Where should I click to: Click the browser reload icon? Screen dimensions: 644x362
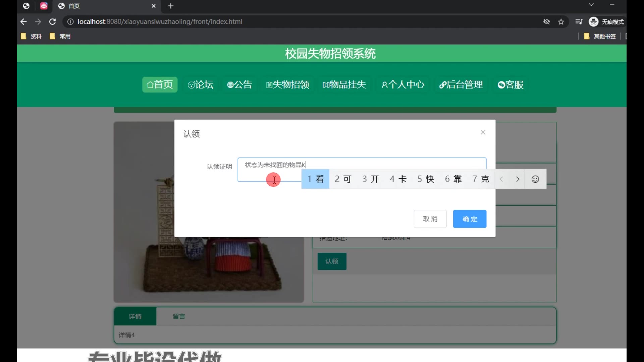pyautogui.click(x=52, y=22)
